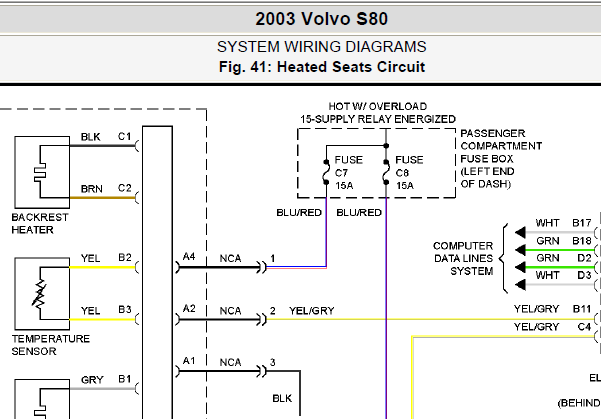Select terminal label "C4"
Viewport: 601px width, 419px height.
[x=584, y=327]
